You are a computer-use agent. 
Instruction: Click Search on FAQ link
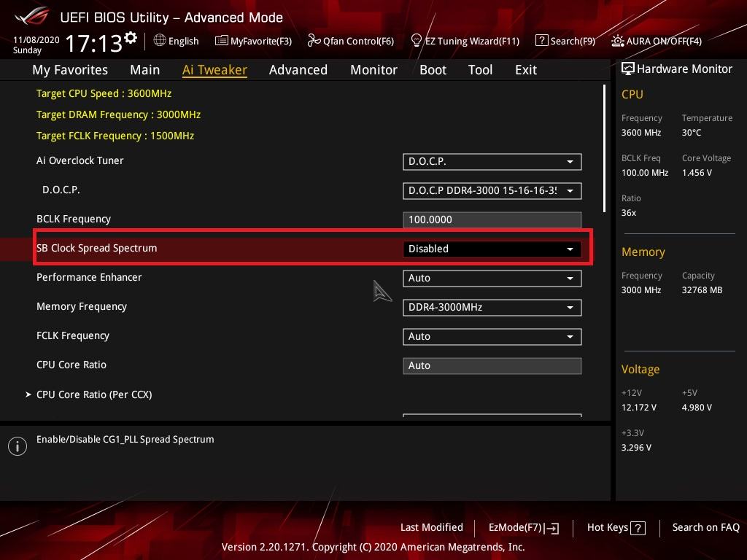[x=706, y=528]
